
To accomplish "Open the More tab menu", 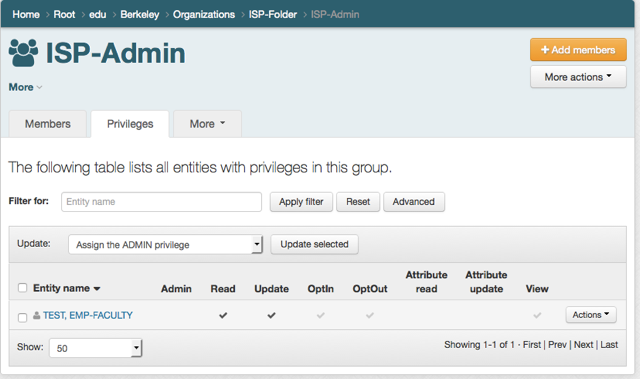I will pyautogui.click(x=207, y=124).
